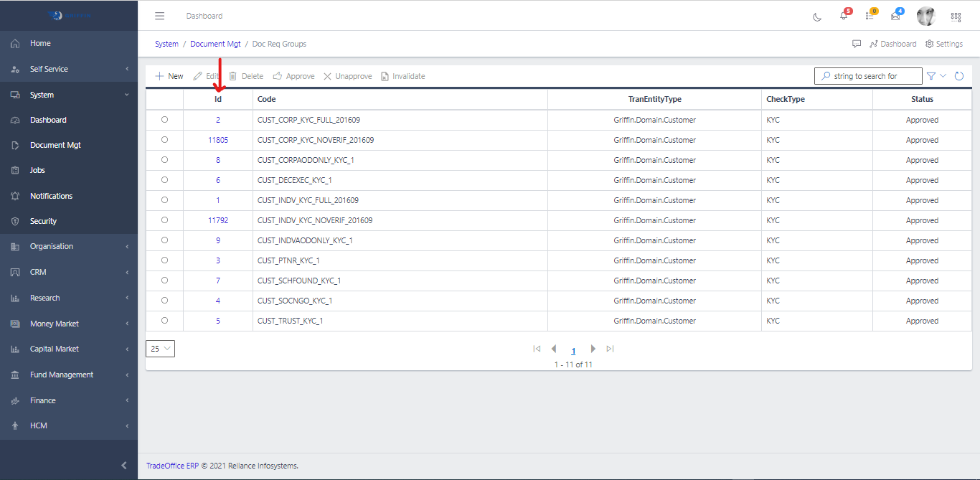The height and width of the screenshot is (480, 980).
Task: Check unread messages via the envelope icon
Action: (x=895, y=16)
